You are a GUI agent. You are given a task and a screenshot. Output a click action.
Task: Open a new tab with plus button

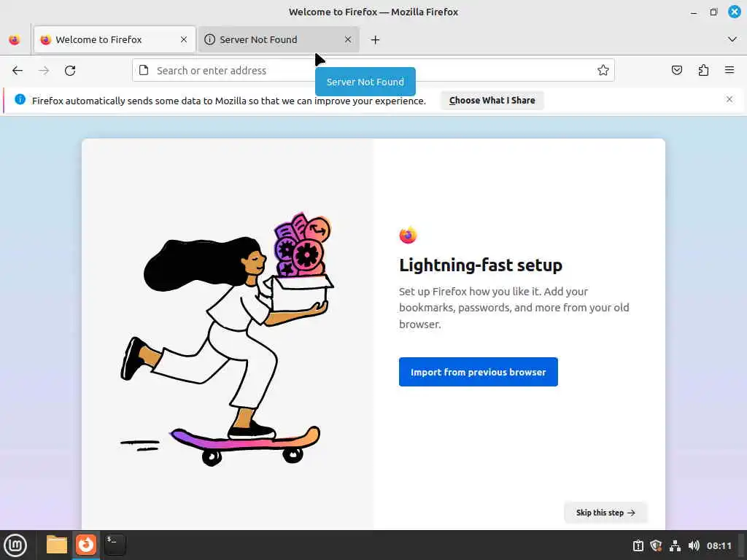tap(376, 40)
